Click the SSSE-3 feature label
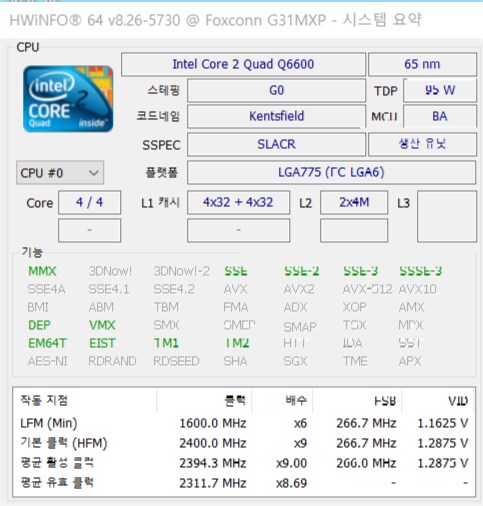The height and width of the screenshot is (506, 483). pos(420,271)
